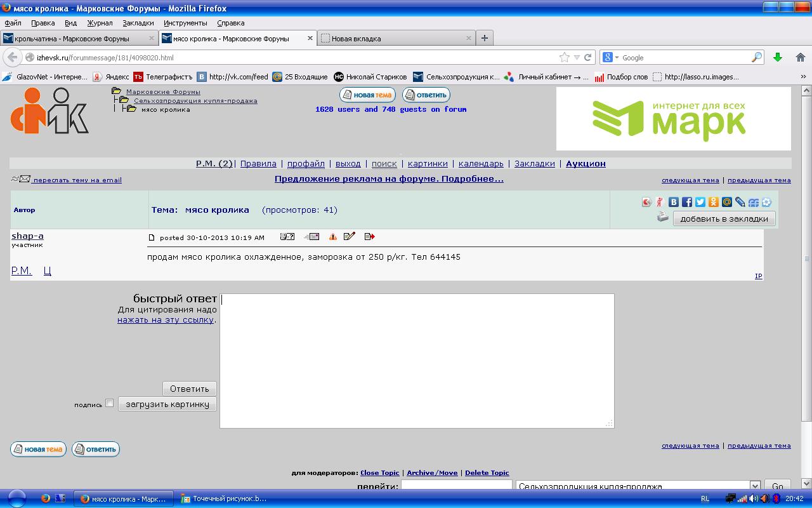Image resolution: width=812 pixels, height=508 pixels.
Task: Expand the bookmarks toolbar overflow chevron
Action: click(803, 77)
